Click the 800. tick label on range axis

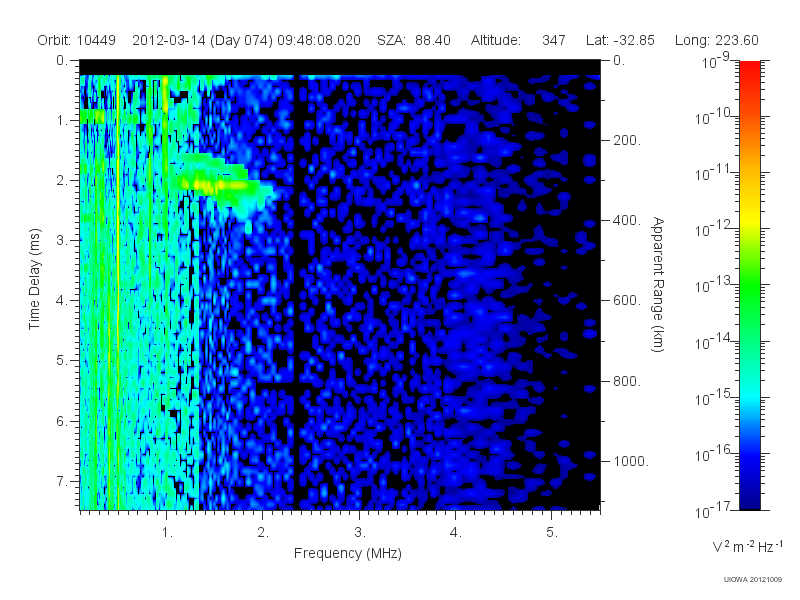click(627, 381)
